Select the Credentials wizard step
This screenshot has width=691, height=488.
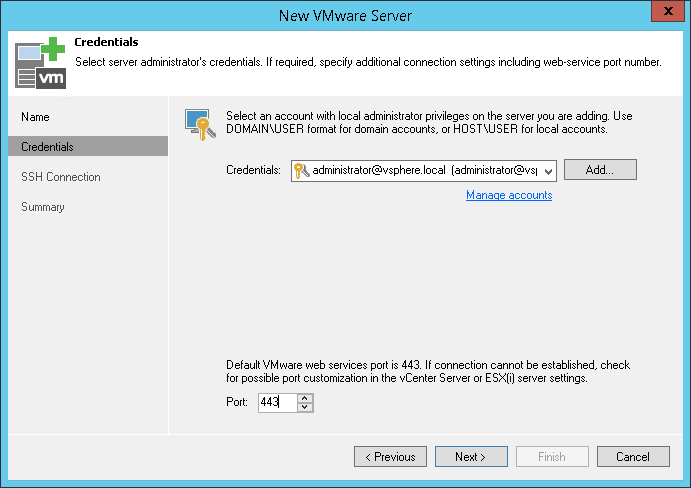point(88,146)
